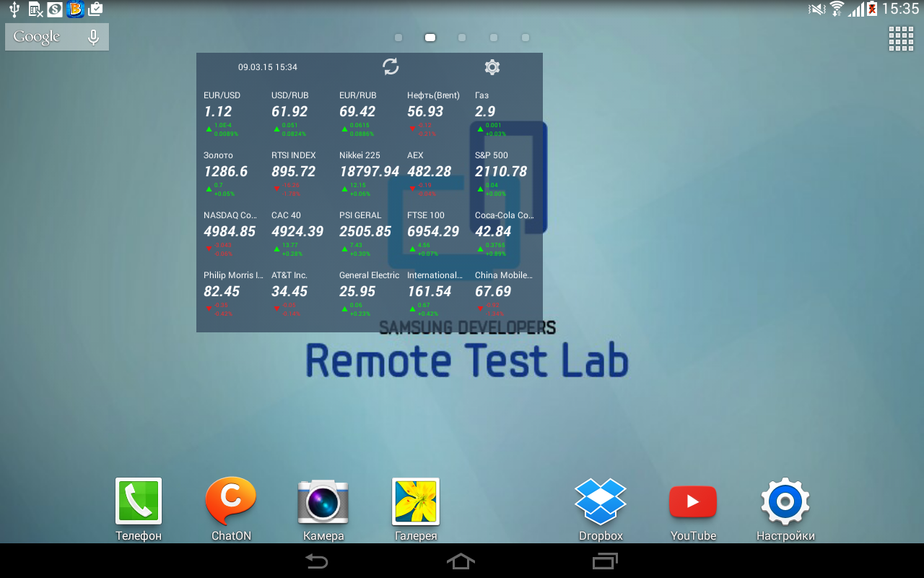Screen dimensions: 924x578
Task: Tap the signal strength status icon
Action: point(856,9)
